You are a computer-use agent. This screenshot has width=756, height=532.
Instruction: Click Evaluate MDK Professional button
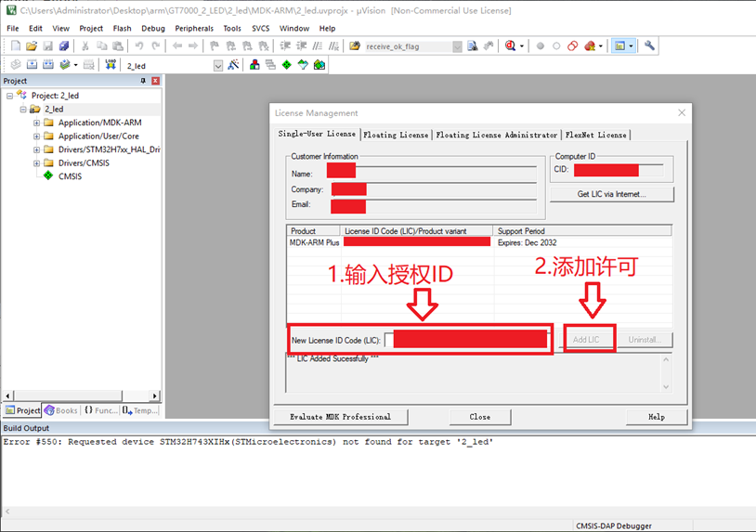(x=341, y=417)
